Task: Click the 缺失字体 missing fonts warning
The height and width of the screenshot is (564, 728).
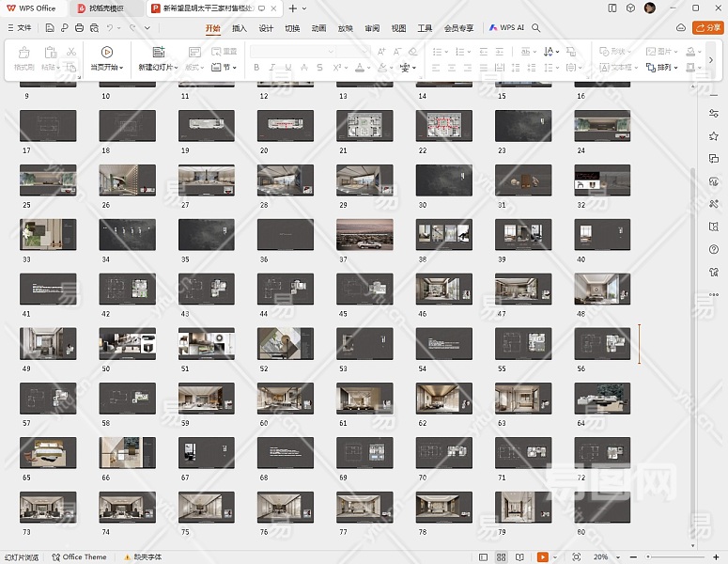Action: click(x=144, y=557)
